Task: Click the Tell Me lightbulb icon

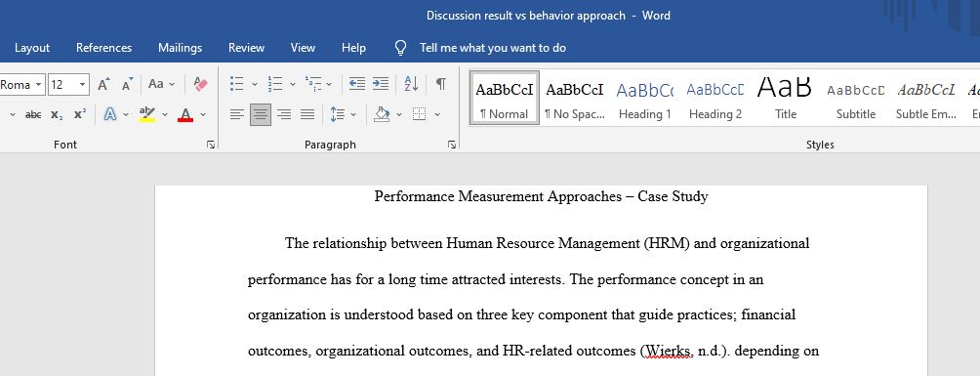Action: tap(401, 48)
